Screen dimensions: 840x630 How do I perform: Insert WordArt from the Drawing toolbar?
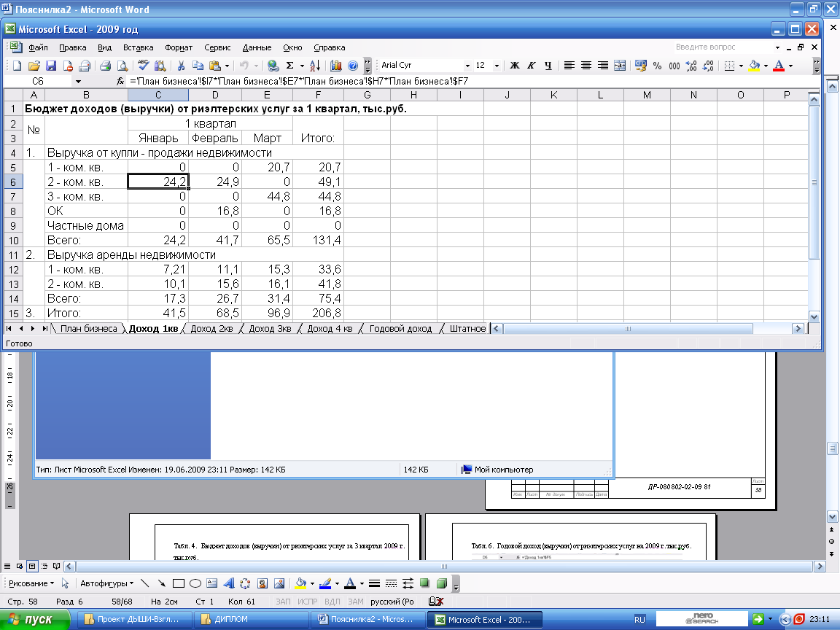tap(229, 583)
